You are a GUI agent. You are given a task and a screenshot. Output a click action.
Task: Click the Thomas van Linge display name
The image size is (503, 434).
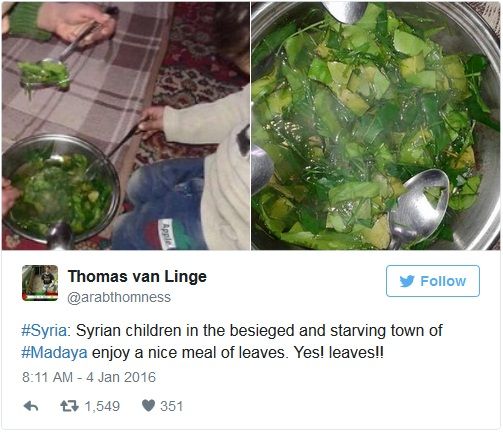click(137, 276)
